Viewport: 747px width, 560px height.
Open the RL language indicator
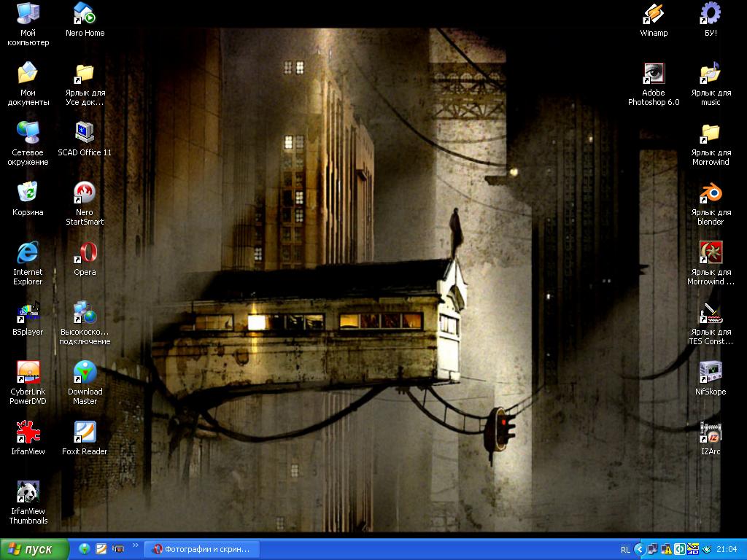click(625, 550)
